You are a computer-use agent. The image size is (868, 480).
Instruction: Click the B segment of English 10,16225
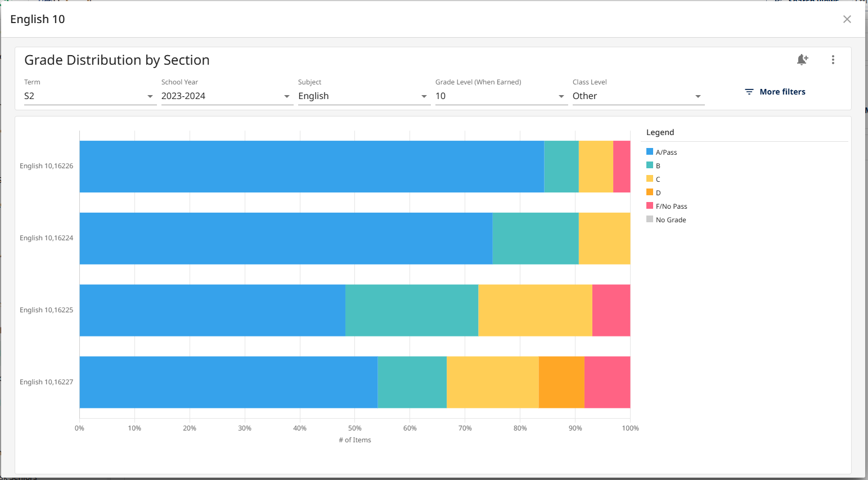point(412,311)
